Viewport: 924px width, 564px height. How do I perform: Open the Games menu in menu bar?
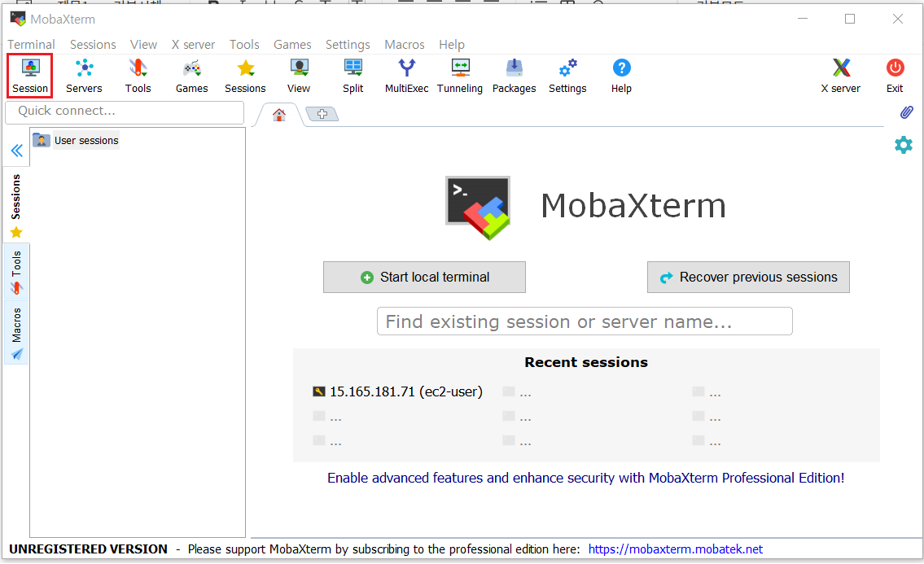click(x=292, y=44)
